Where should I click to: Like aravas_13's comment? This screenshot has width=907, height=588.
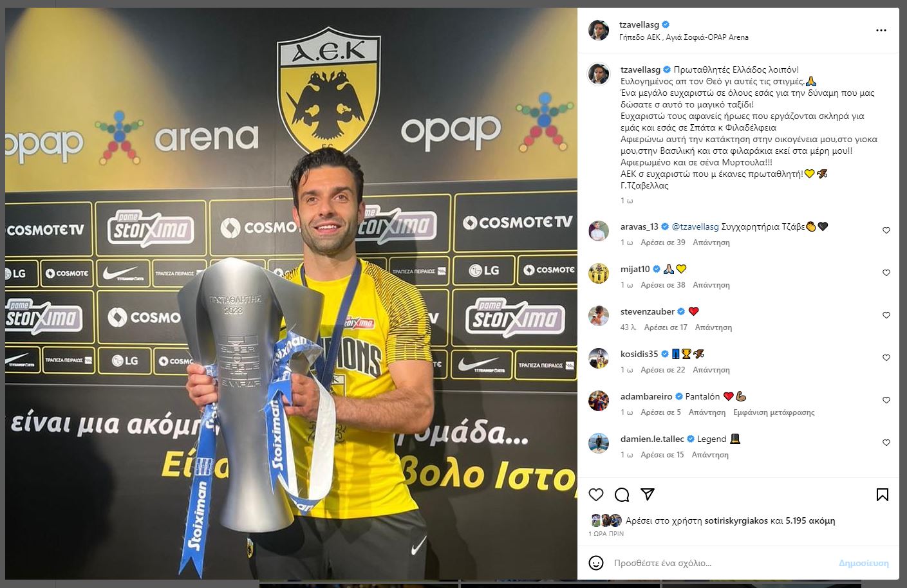tap(886, 230)
